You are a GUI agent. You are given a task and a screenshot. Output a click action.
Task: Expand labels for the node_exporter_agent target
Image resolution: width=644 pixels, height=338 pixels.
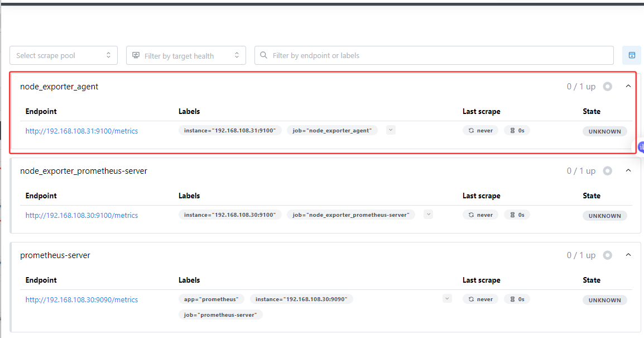[x=391, y=130]
